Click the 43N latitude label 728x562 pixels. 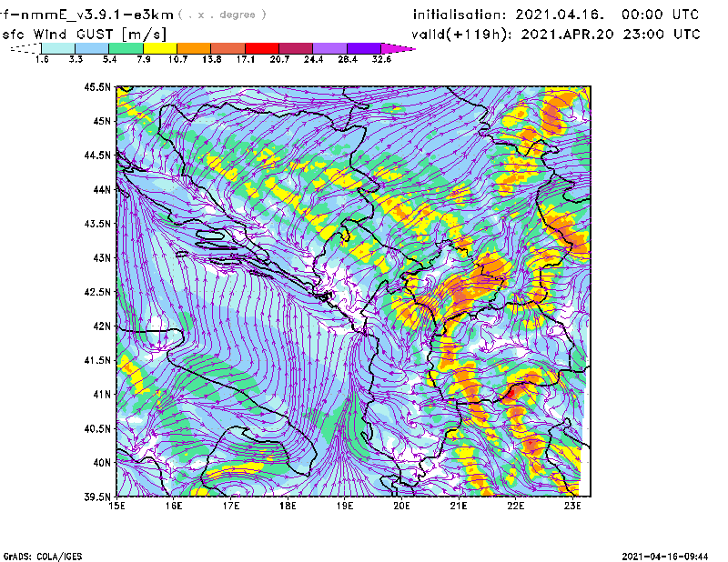coord(102,257)
